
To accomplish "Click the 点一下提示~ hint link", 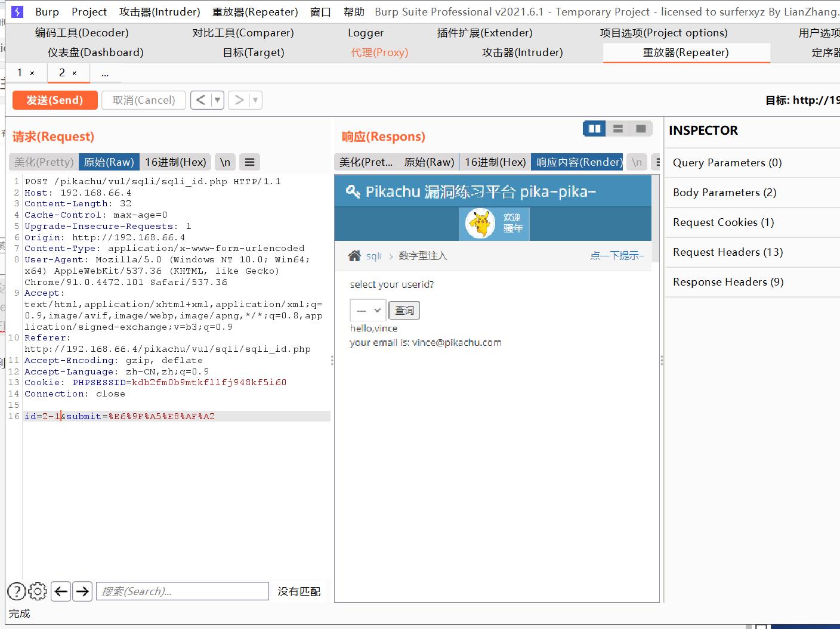I will (617, 256).
